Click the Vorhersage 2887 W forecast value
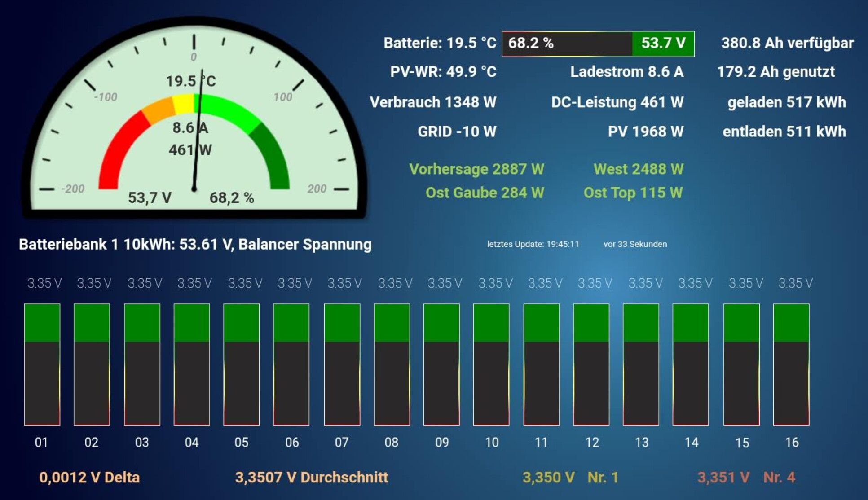The height and width of the screenshot is (500, 868). pyautogui.click(x=476, y=169)
